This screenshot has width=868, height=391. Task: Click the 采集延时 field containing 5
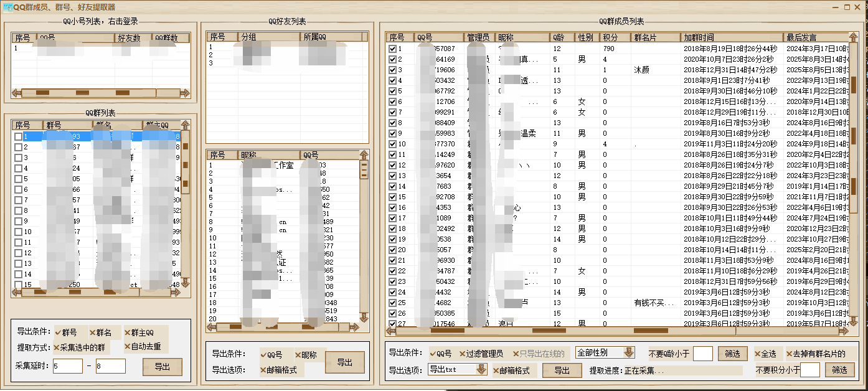[x=67, y=366]
